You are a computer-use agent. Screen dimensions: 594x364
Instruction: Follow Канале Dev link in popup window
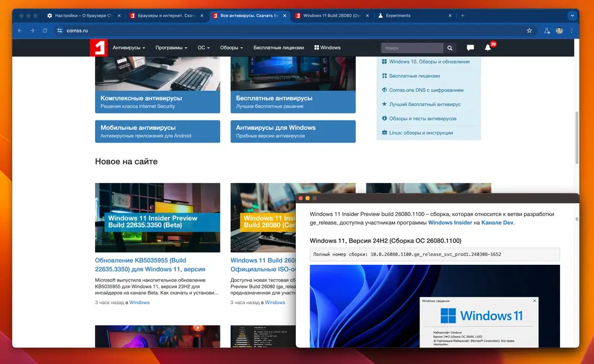497,223
